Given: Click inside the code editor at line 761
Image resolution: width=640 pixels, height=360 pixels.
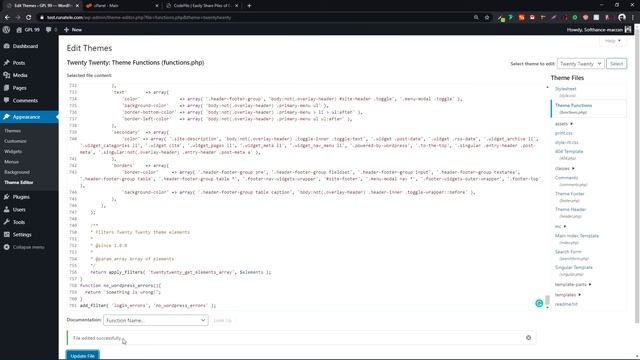Looking at the screenshot, I should (x=147, y=305).
